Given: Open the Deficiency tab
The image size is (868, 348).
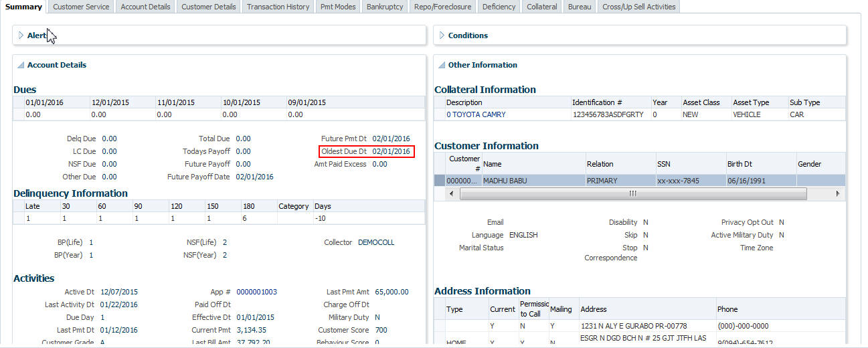Looking at the screenshot, I should point(499,7).
